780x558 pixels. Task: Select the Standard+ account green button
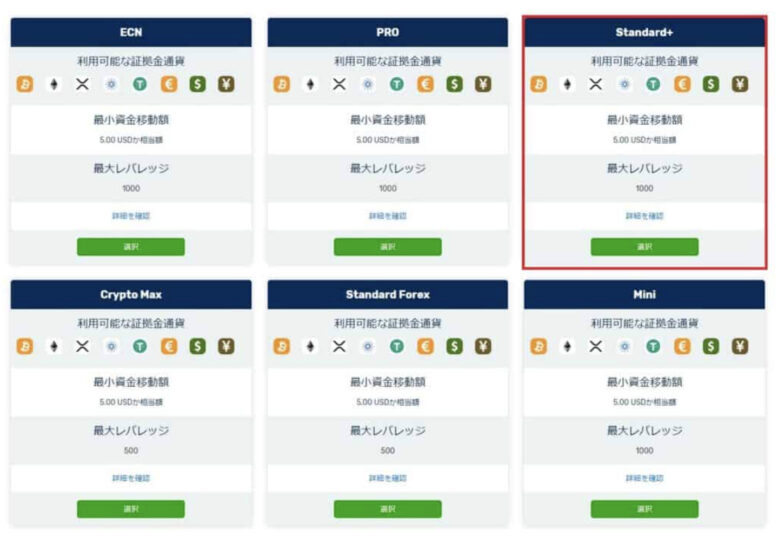point(645,247)
